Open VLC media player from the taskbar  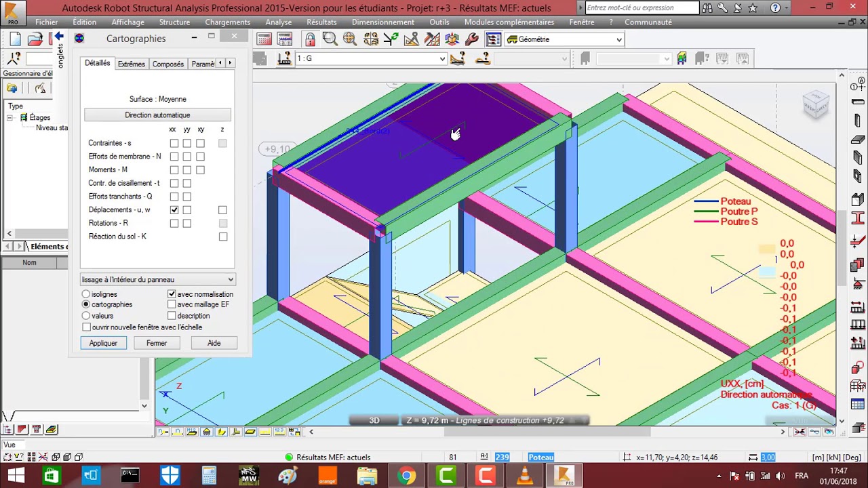[525, 476]
